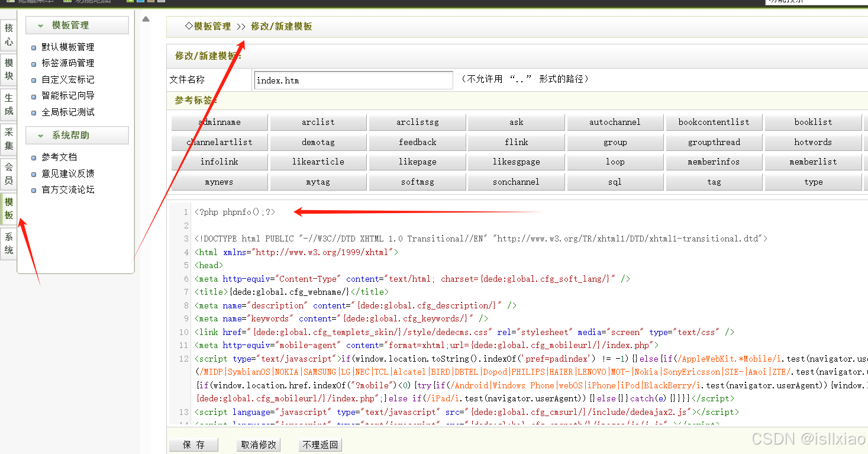Open 默认模板管理 in the menu
This screenshot has width=868, height=454.
[x=67, y=47]
